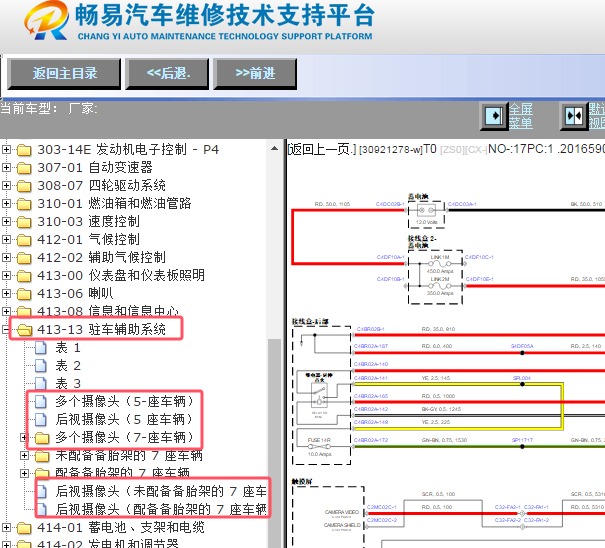Open the 表 2 document

(68, 365)
